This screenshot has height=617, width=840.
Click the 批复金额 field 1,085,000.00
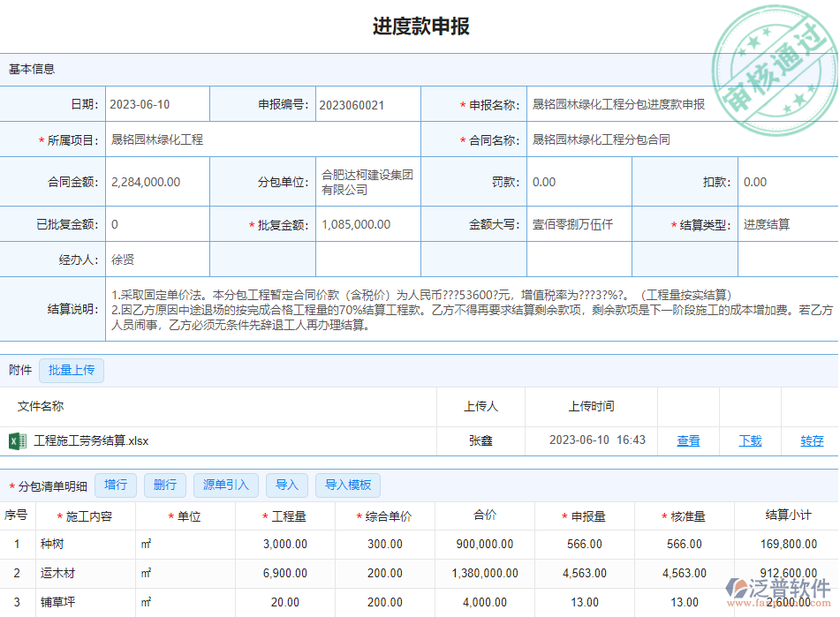pyautogui.click(x=367, y=224)
